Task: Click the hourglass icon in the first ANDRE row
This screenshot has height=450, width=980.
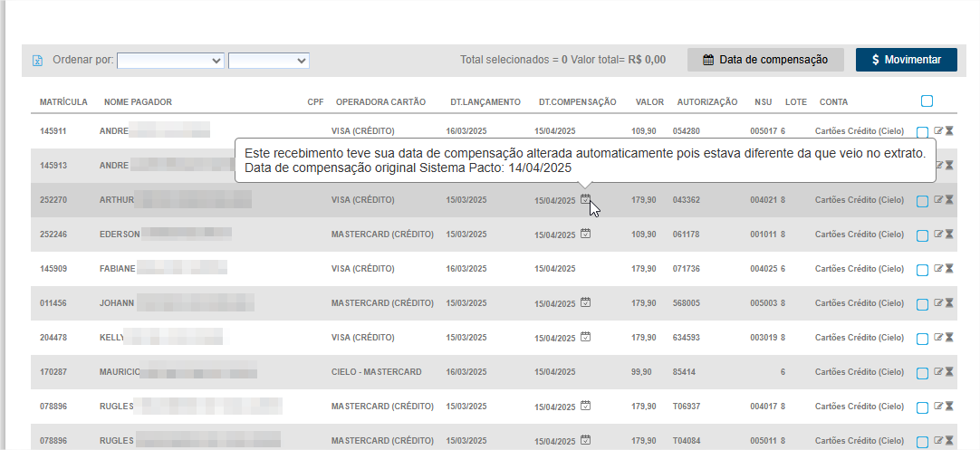Action: 950,131
